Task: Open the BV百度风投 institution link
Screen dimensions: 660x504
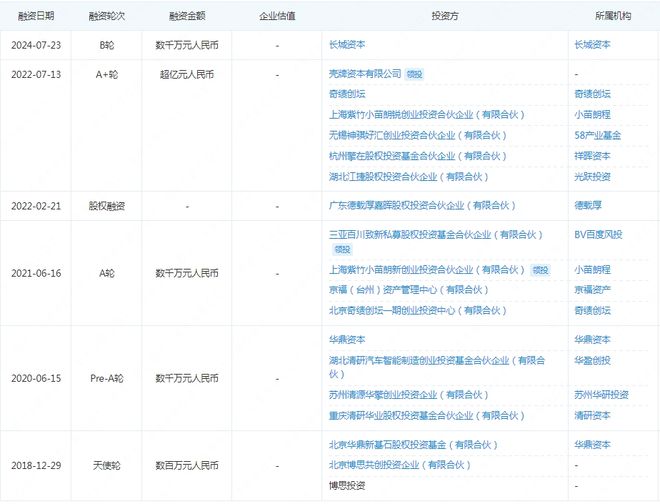Action: point(599,234)
